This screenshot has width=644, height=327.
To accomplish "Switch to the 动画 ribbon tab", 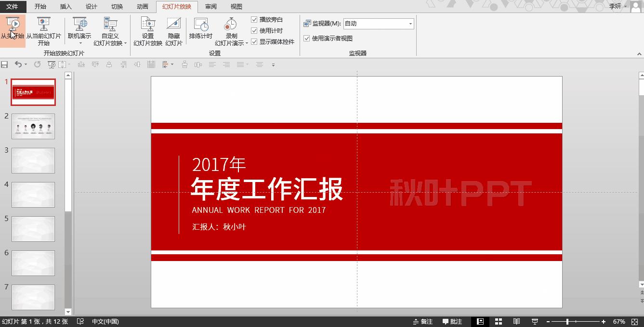I will pyautogui.click(x=142, y=7).
